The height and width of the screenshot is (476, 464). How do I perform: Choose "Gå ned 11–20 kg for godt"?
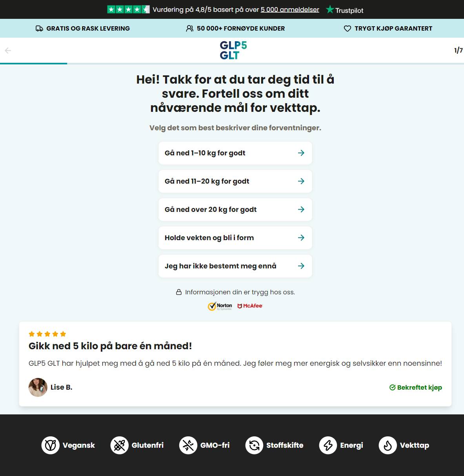[x=235, y=181]
